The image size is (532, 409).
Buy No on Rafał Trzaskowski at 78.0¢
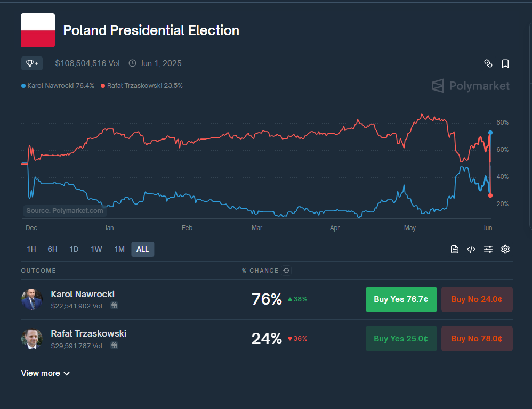tap(477, 339)
